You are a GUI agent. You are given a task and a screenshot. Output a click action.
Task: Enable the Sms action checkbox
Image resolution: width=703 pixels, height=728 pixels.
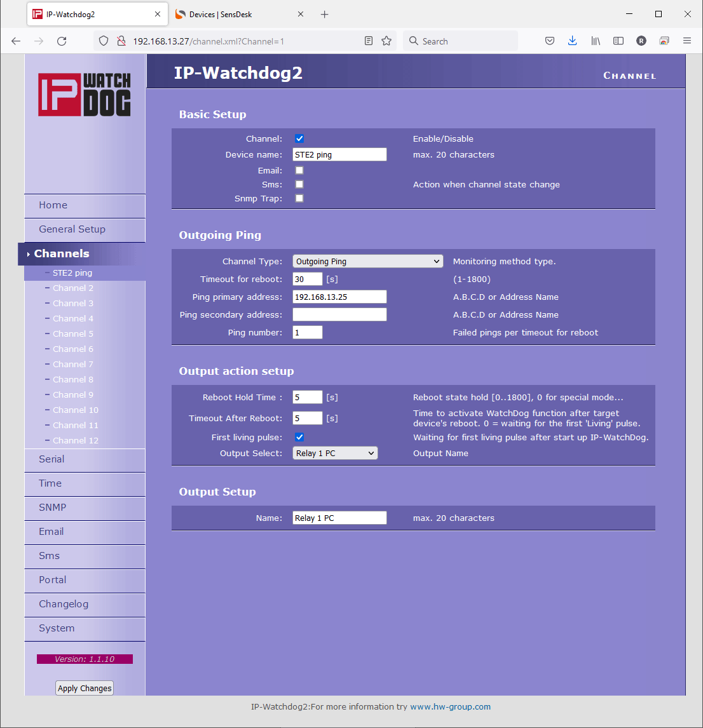(x=299, y=184)
